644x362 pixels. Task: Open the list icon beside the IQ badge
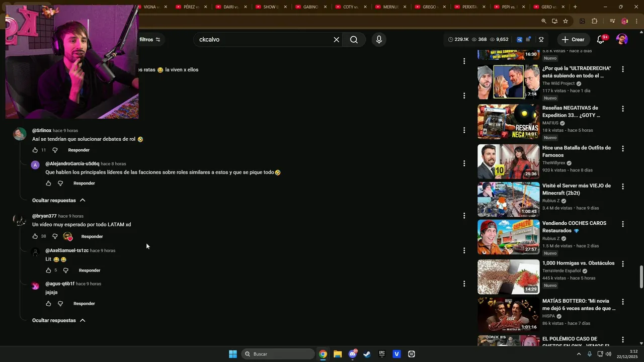click(528, 39)
